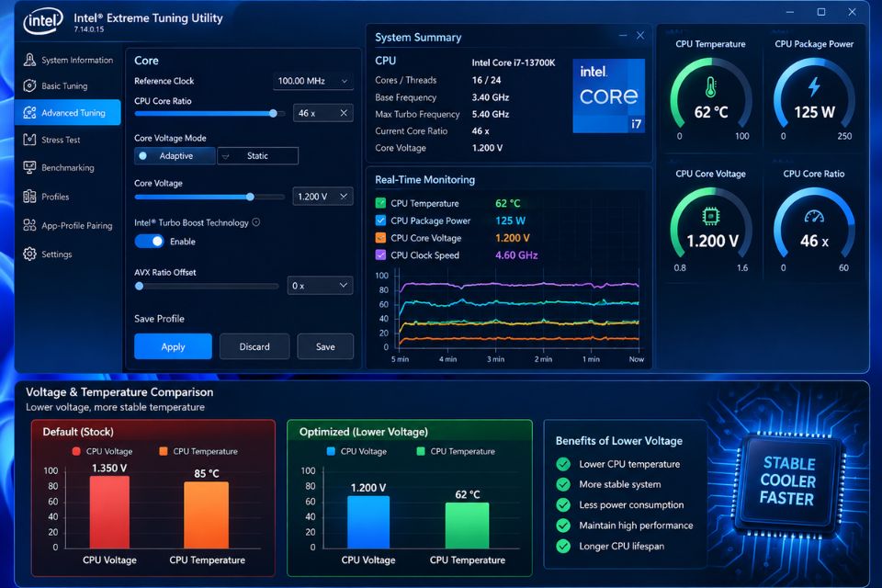The width and height of the screenshot is (882, 588).
Task: Open the AVX Ratio Offset 0 x dropdown
Action: click(x=320, y=286)
